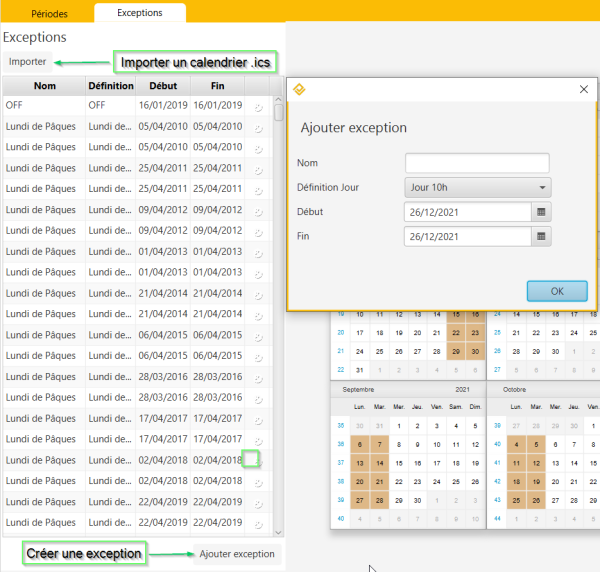600x572 pixels.
Task: Open the Fin date picker calendar icon
Action: [541, 237]
